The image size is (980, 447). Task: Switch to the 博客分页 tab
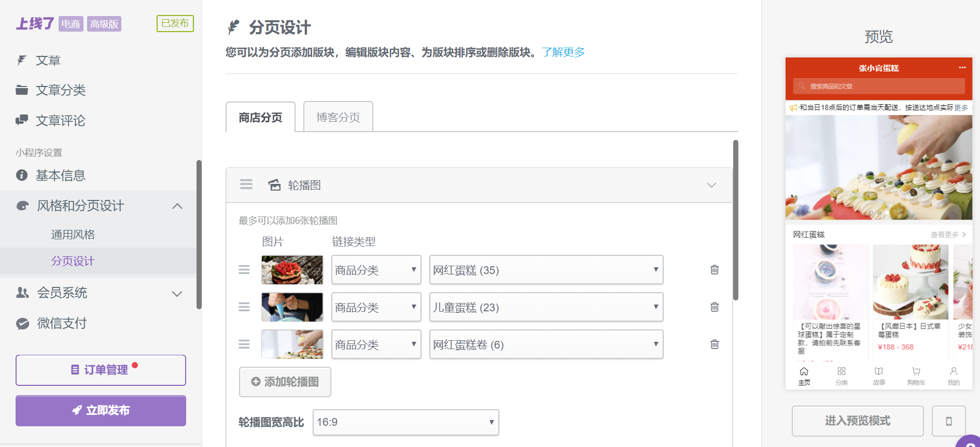tap(338, 117)
